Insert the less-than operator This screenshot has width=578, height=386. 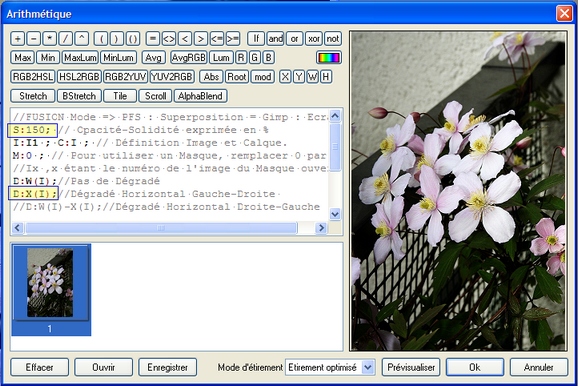(x=185, y=39)
